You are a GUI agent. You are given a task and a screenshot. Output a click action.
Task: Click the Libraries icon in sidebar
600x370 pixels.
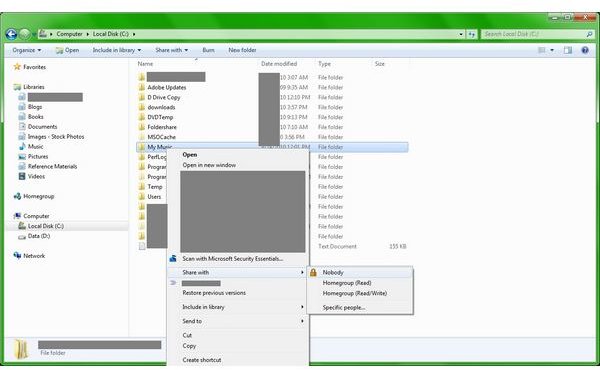pyautogui.click(x=17, y=87)
